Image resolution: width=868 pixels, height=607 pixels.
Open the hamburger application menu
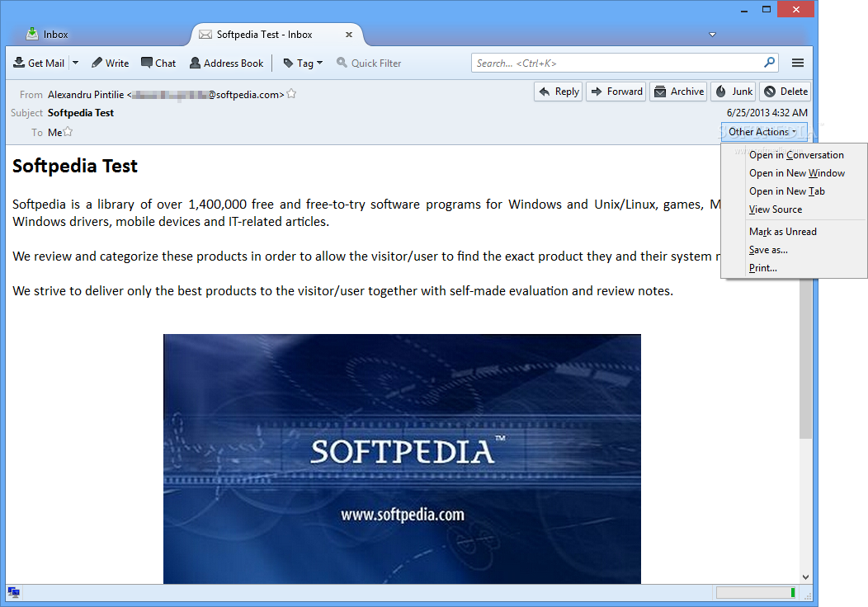tap(798, 63)
